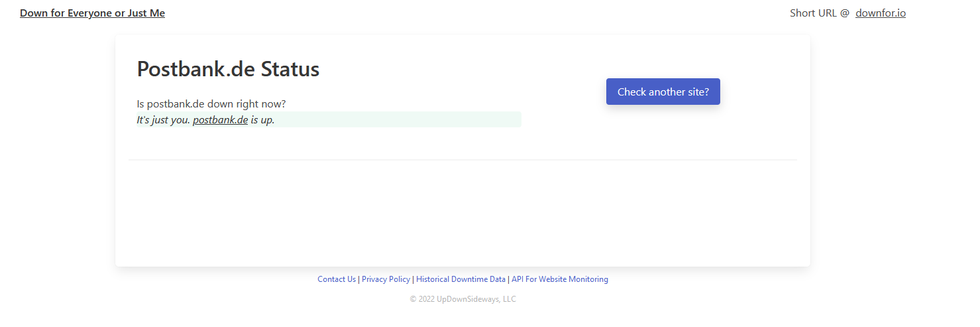The width and height of the screenshot is (980, 327).
Task: Visit the downfor.io short URL link
Action: click(x=880, y=13)
